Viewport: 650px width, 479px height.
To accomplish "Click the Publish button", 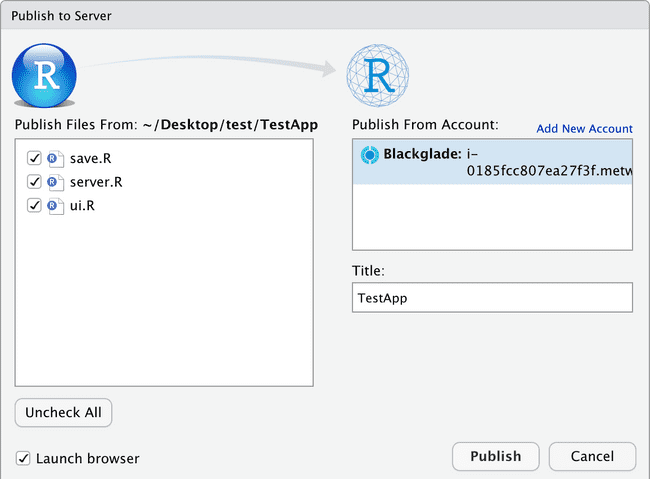I will click(x=496, y=457).
